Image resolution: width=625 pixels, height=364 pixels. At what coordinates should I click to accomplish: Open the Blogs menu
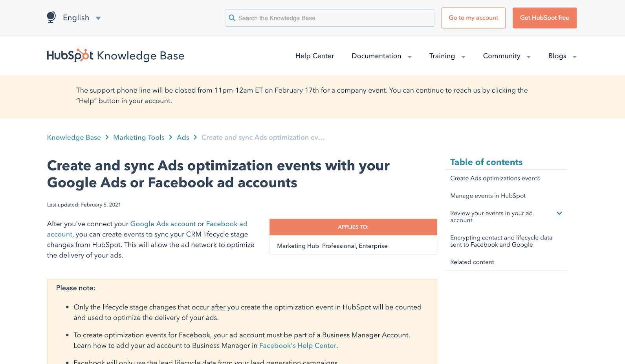(x=557, y=56)
